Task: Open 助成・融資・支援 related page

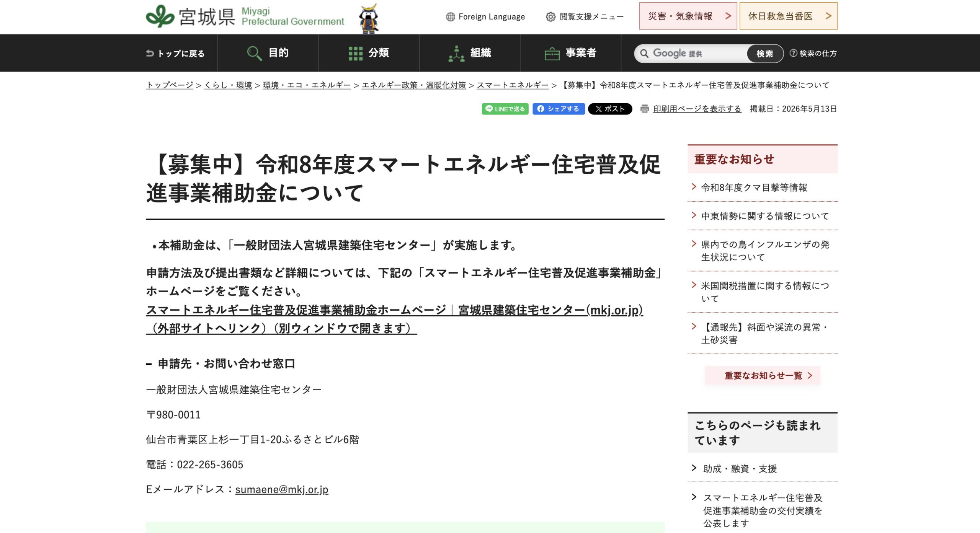Action: (740, 469)
